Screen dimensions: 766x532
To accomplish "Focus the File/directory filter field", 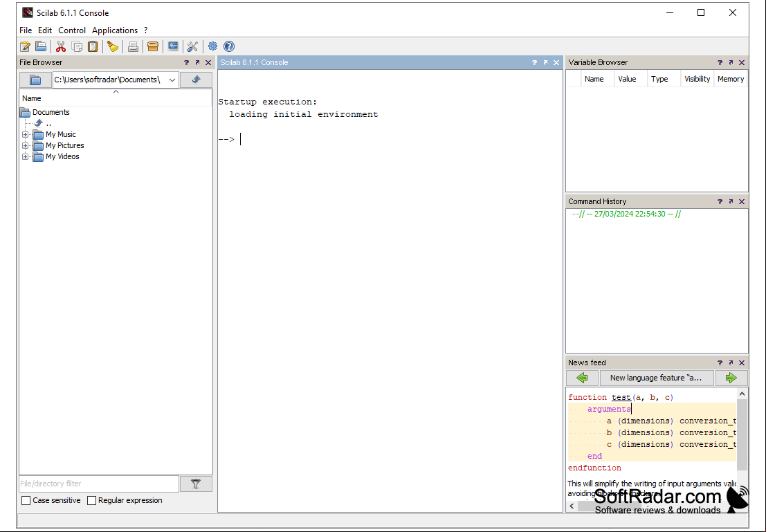I will [x=99, y=484].
